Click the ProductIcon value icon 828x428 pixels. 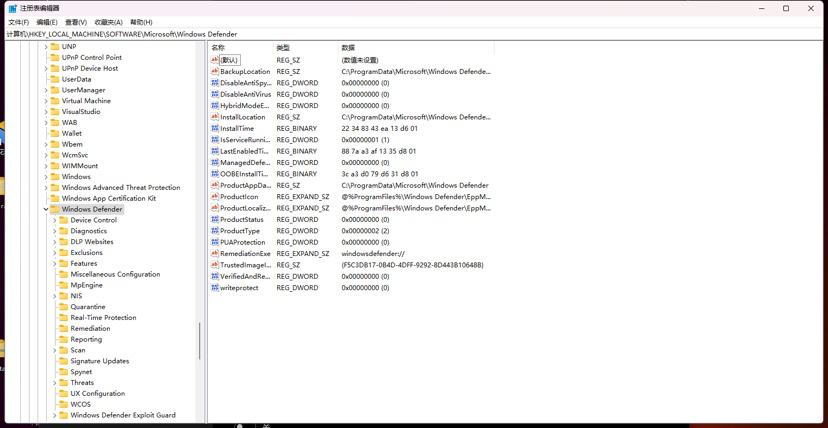(214, 196)
